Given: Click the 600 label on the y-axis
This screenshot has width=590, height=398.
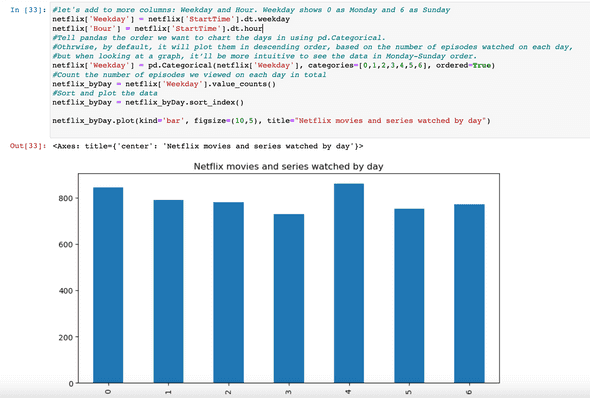Looking at the screenshot, I should [x=66, y=245].
